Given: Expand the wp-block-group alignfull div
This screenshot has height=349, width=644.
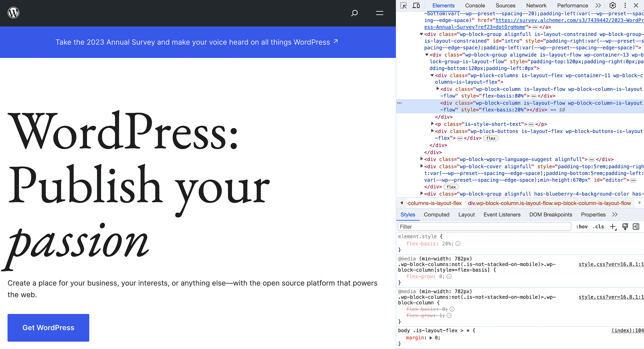Looking at the screenshot, I should [x=422, y=194].
